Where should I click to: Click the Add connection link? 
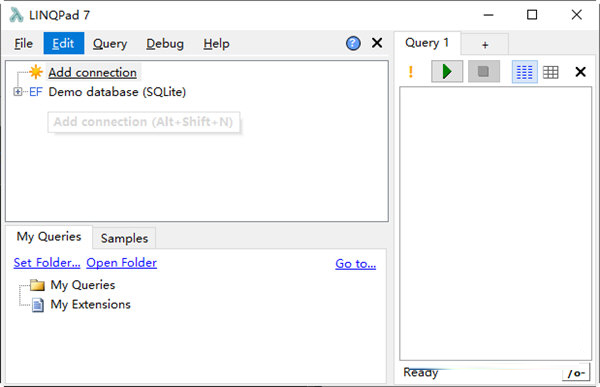[x=92, y=72]
